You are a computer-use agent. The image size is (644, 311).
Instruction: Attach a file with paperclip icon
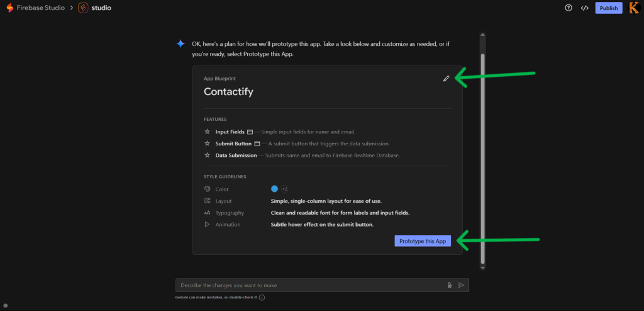pos(449,285)
